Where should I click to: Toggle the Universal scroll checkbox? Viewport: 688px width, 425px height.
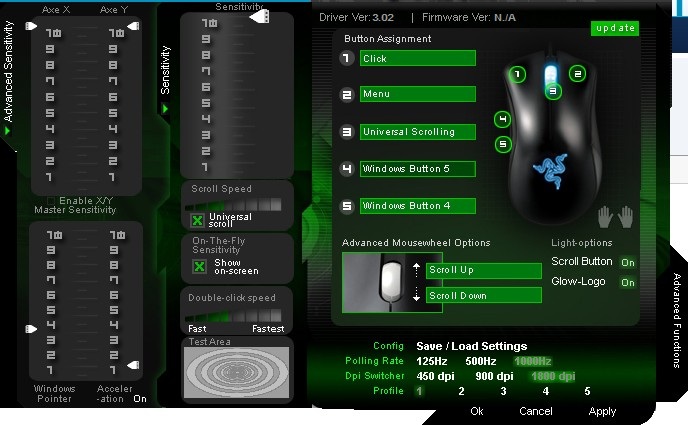click(x=197, y=220)
